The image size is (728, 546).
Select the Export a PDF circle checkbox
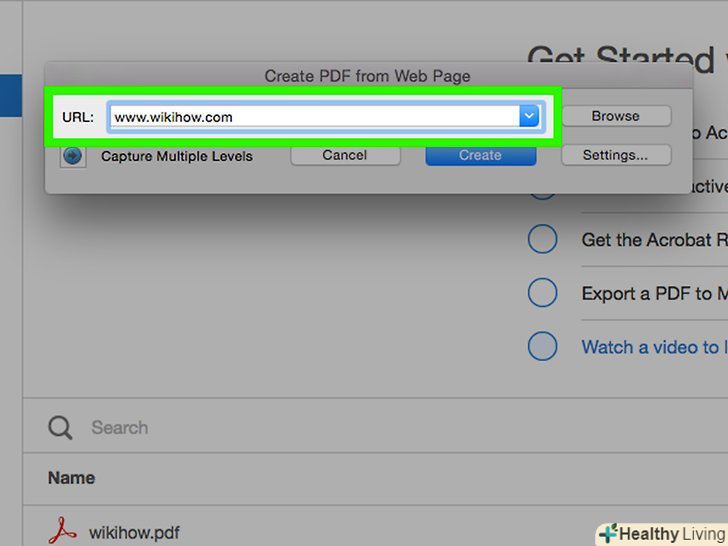pos(542,293)
